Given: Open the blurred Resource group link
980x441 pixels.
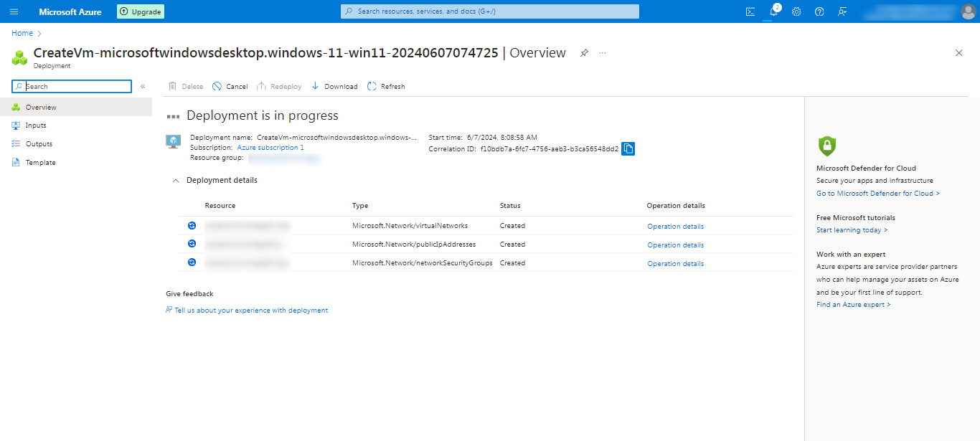Looking at the screenshot, I should [x=283, y=158].
